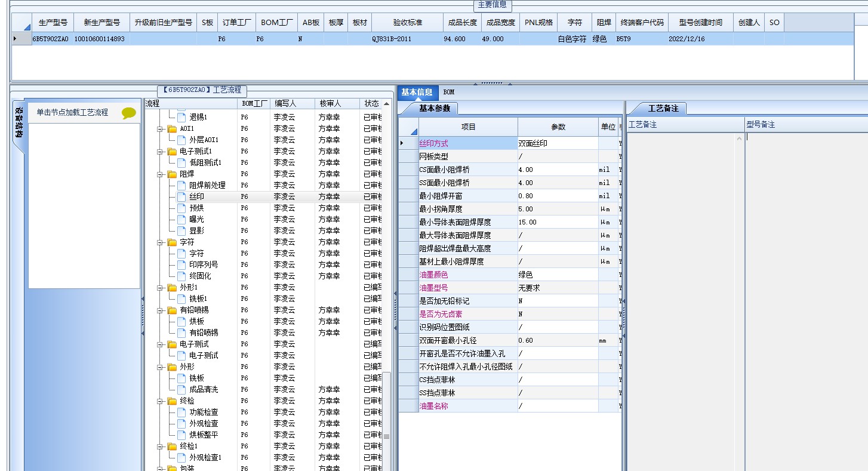Collapse the 外形 folder node
868x471 pixels.
click(x=160, y=367)
